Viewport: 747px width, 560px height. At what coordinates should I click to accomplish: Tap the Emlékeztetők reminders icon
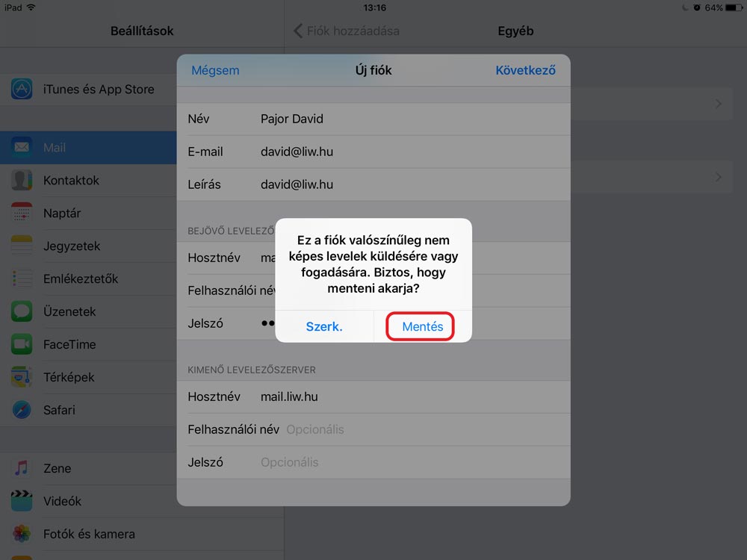pos(22,279)
